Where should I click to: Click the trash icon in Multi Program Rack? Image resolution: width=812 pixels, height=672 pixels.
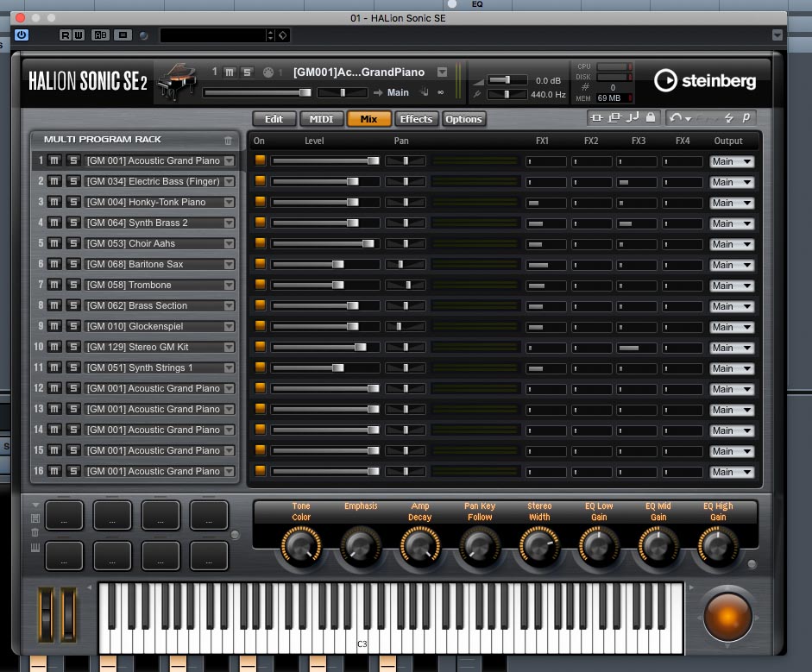coord(229,141)
